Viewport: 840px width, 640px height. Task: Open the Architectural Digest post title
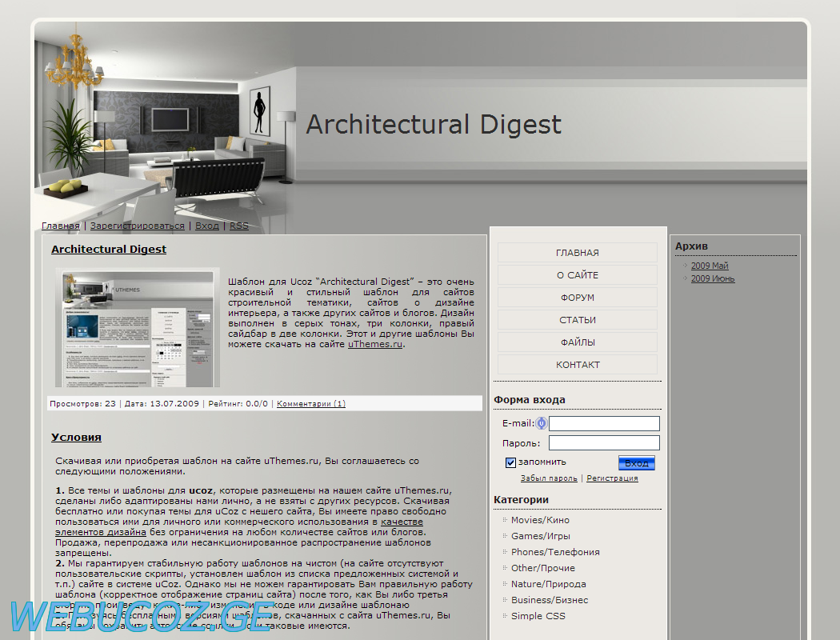(x=109, y=250)
